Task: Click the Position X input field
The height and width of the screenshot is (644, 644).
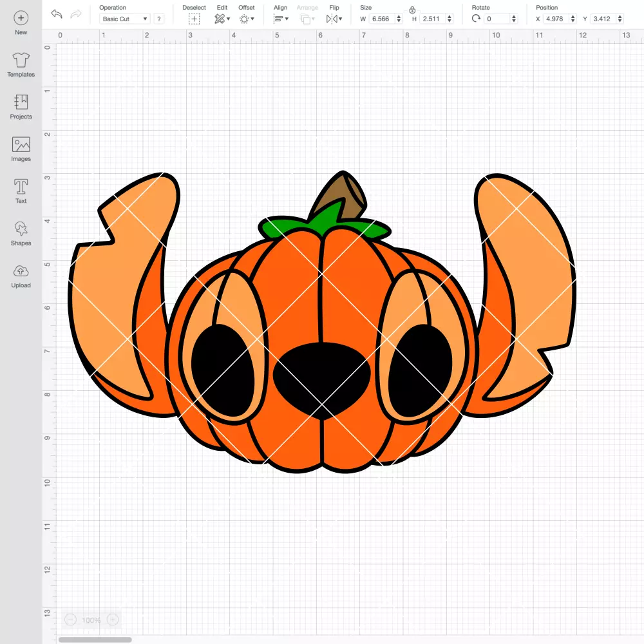Action: (555, 19)
